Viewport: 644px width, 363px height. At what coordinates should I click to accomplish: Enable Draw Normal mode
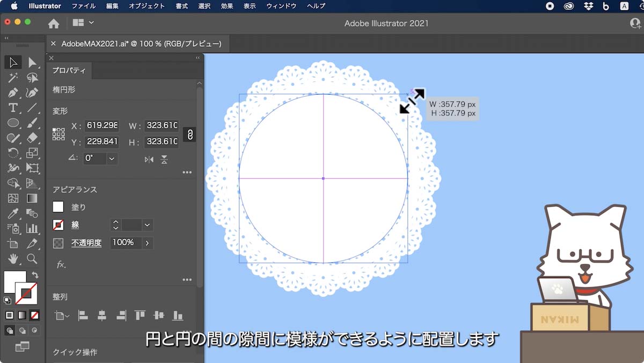click(x=10, y=330)
